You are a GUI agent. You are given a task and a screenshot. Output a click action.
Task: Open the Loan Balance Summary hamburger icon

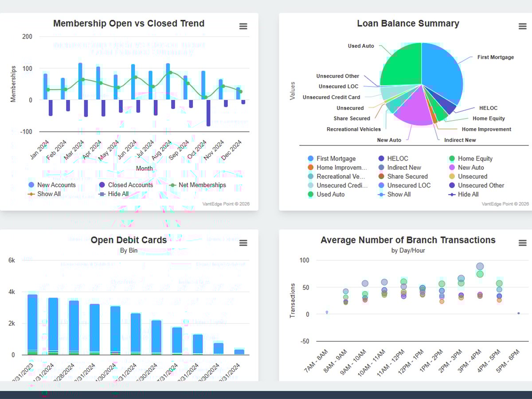[x=522, y=26]
